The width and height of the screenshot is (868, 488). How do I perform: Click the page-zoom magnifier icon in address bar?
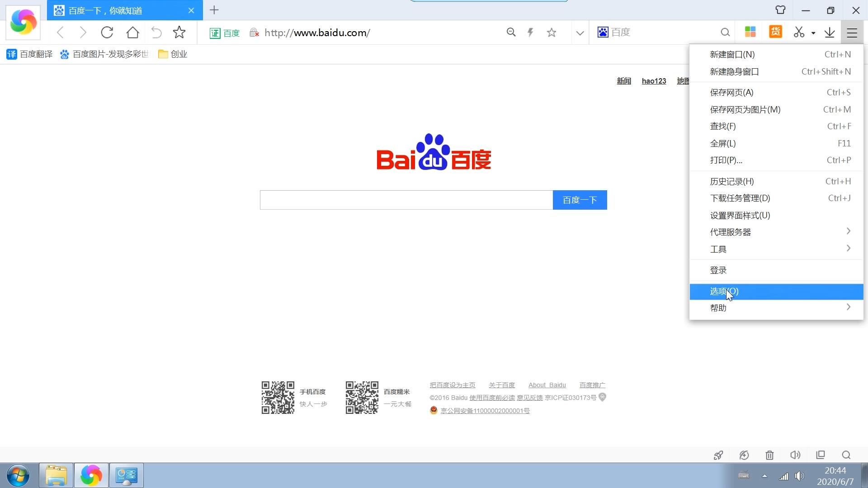click(511, 32)
